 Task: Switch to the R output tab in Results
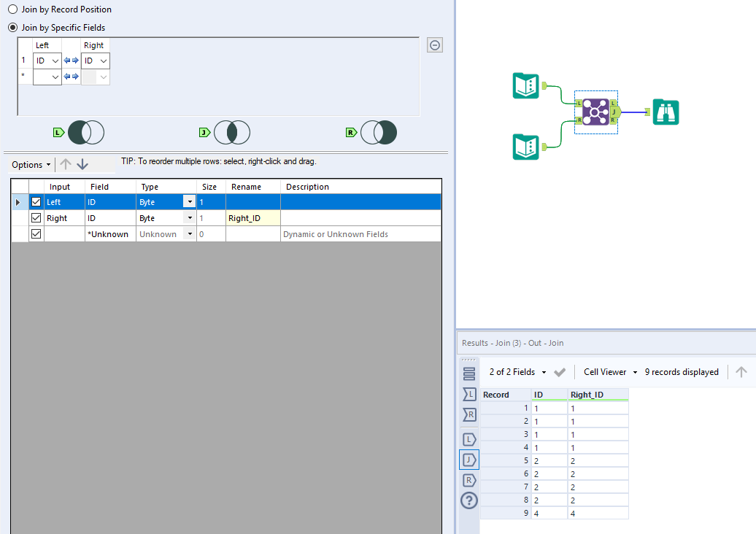[x=469, y=480]
